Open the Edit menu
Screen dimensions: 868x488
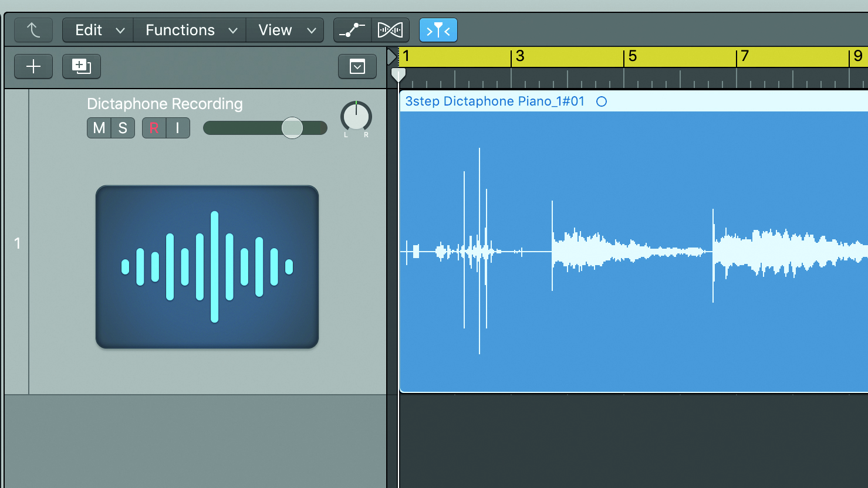(x=97, y=30)
